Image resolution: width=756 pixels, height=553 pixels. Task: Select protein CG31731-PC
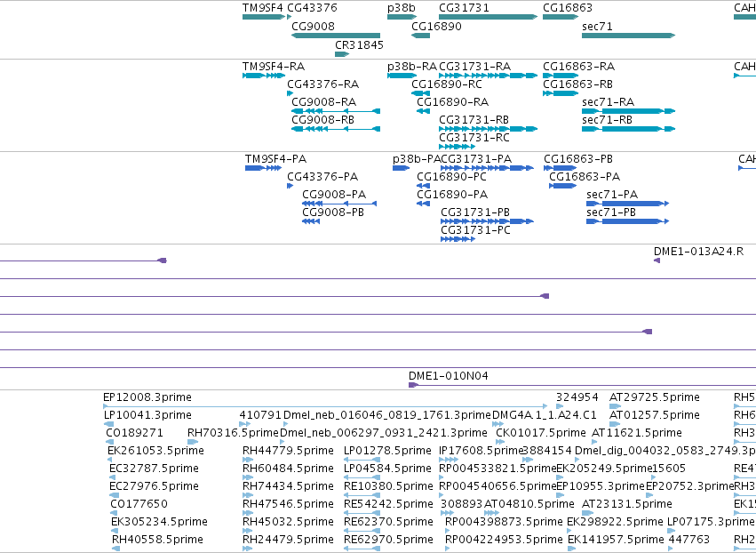pos(475,230)
